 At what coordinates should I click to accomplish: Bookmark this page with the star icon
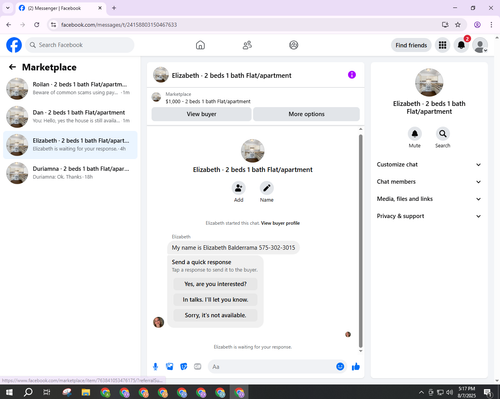coord(458,25)
